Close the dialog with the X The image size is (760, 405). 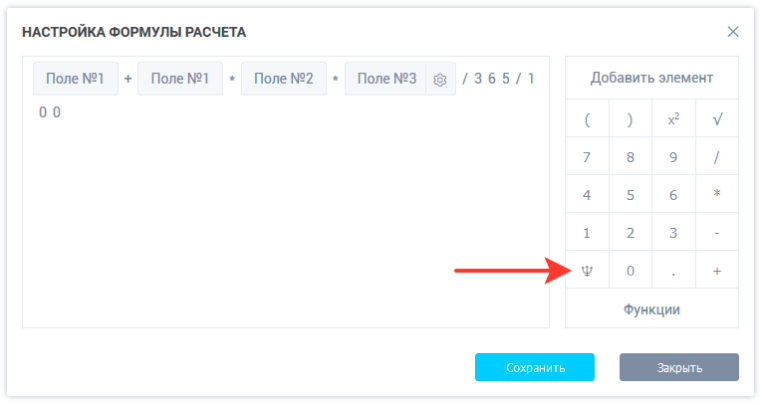pyautogui.click(x=733, y=32)
